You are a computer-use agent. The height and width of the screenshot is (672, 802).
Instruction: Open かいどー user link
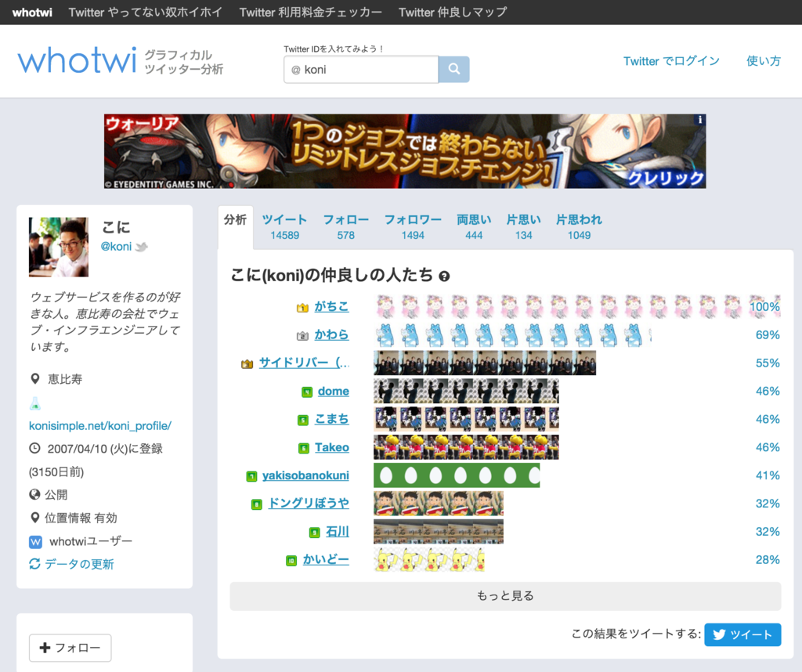coord(326,559)
